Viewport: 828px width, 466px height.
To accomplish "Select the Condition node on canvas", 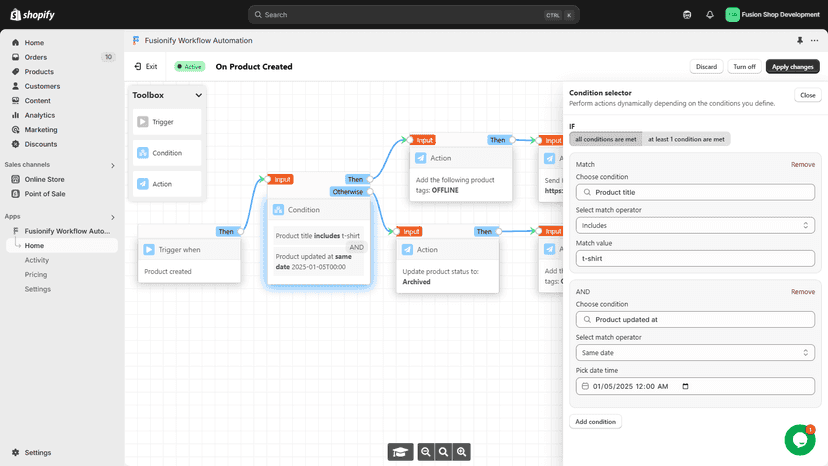I will (318, 240).
